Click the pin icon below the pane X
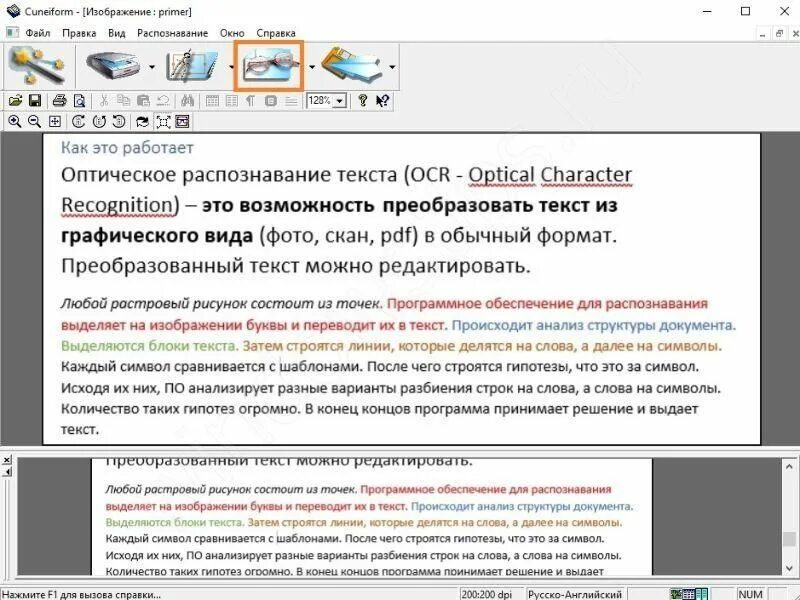 click(7, 472)
